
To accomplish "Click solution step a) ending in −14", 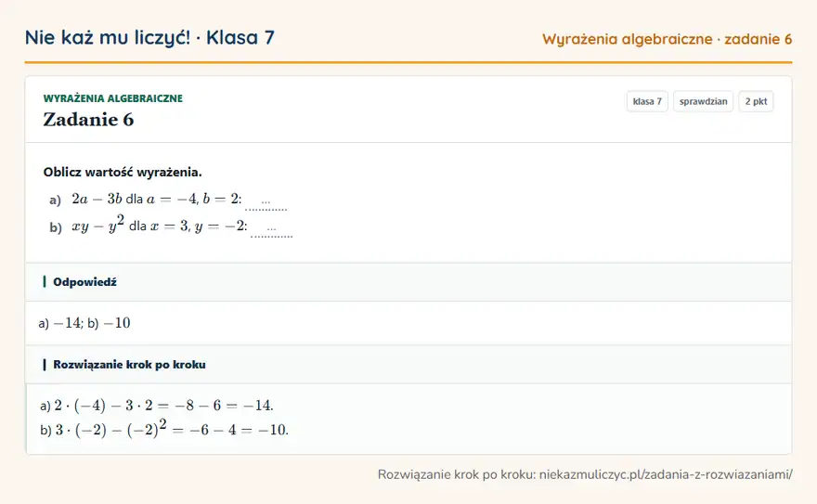I will tap(157, 406).
